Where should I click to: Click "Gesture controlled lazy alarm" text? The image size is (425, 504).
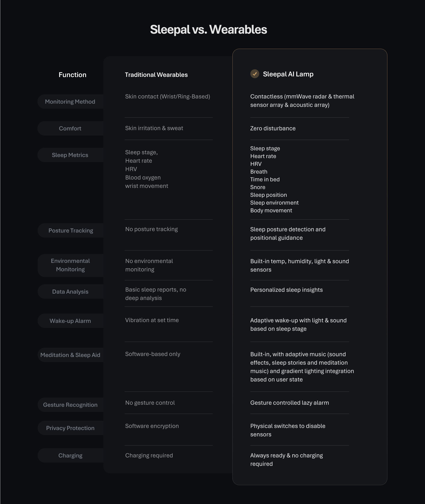[289, 403]
